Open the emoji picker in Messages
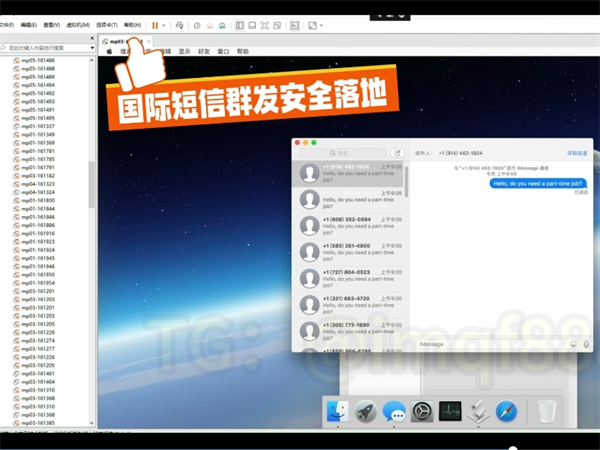600x450 pixels. coord(573,344)
